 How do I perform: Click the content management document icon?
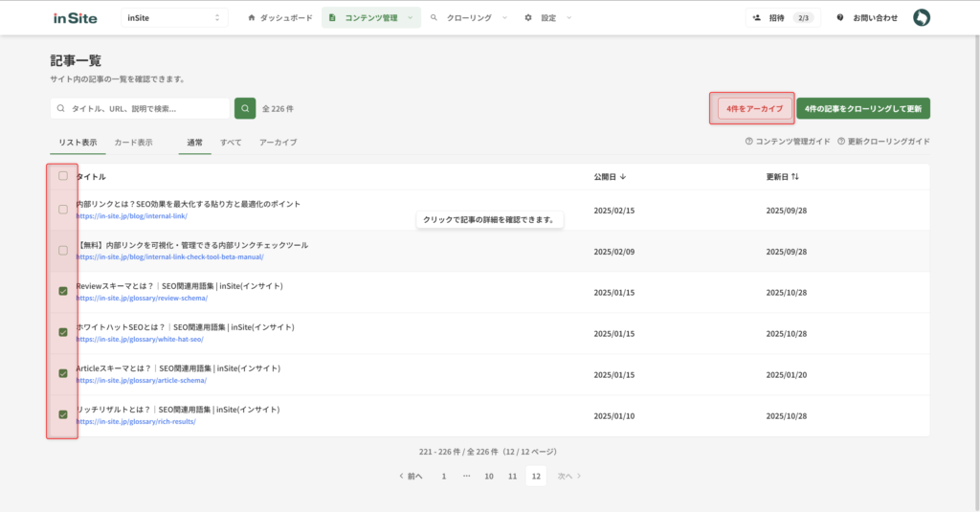tap(332, 17)
